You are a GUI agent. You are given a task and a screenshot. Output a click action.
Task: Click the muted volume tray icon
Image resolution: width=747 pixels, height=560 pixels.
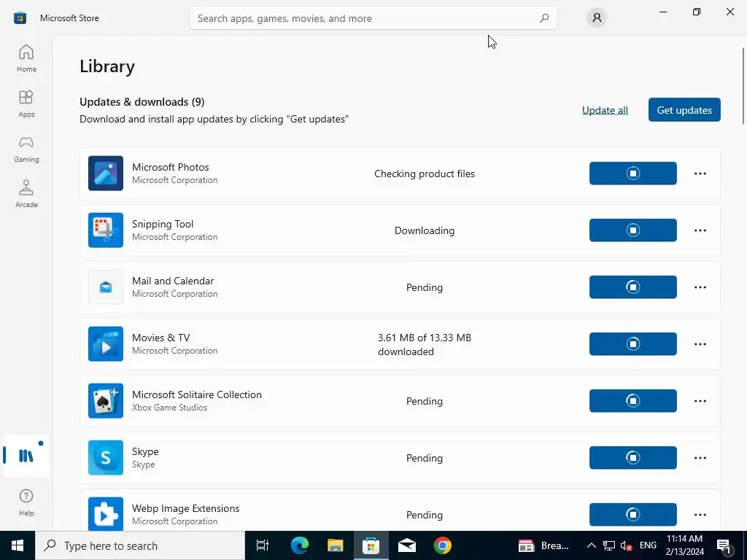click(x=626, y=545)
